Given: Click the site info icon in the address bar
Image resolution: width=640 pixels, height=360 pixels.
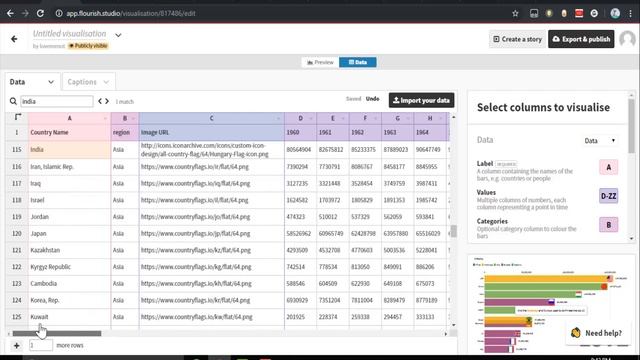Looking at the screenshot, I should point(59,13).
